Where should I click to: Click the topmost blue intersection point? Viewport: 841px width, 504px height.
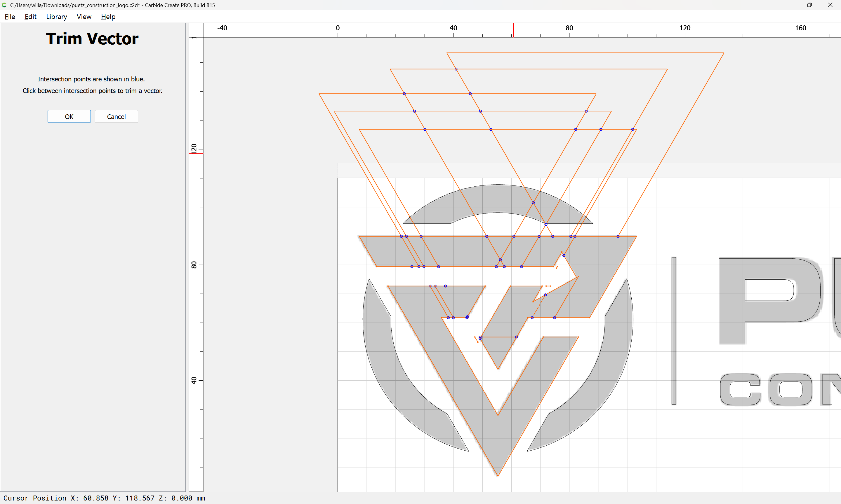(x=456, y=69)
